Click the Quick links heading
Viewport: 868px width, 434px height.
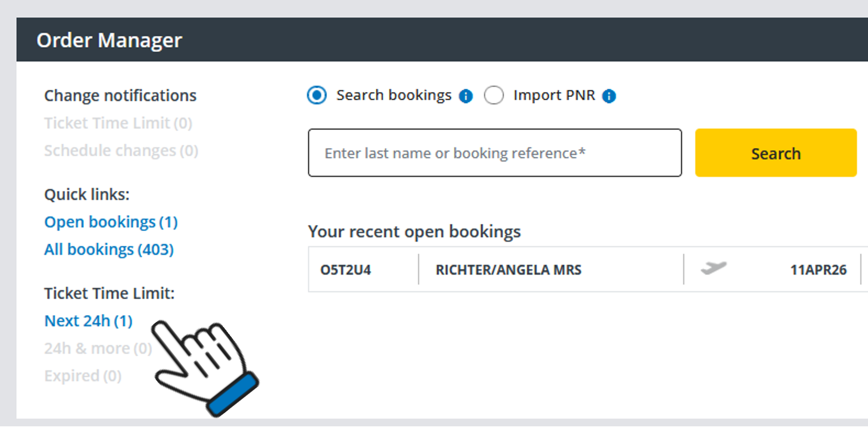point(86,194)
